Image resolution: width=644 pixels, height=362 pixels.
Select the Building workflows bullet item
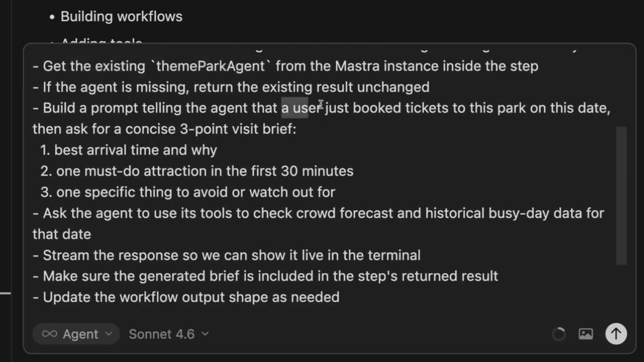(x=121, y=17)
